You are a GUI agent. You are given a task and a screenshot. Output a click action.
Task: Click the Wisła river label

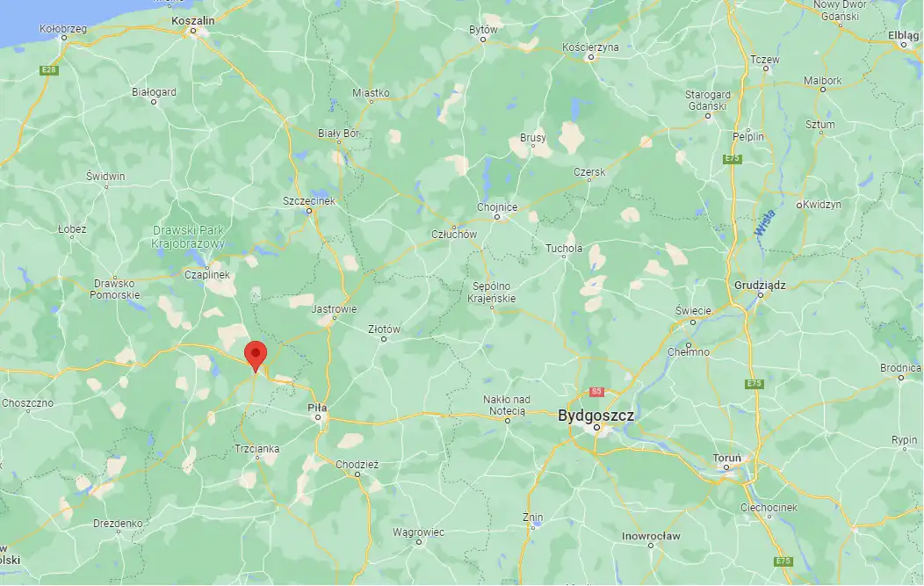pyautogui.click(x=765, y=223)
